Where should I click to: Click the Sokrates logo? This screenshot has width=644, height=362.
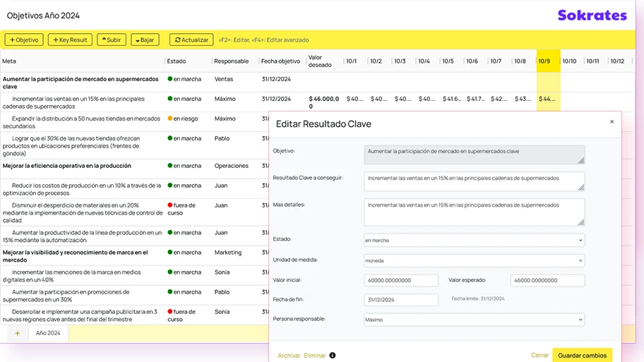(592, 16)
